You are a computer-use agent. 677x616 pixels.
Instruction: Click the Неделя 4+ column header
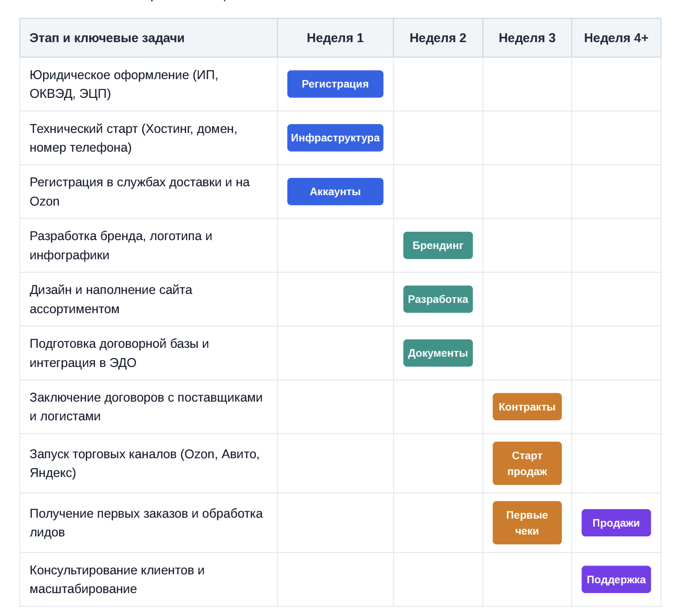616,38
